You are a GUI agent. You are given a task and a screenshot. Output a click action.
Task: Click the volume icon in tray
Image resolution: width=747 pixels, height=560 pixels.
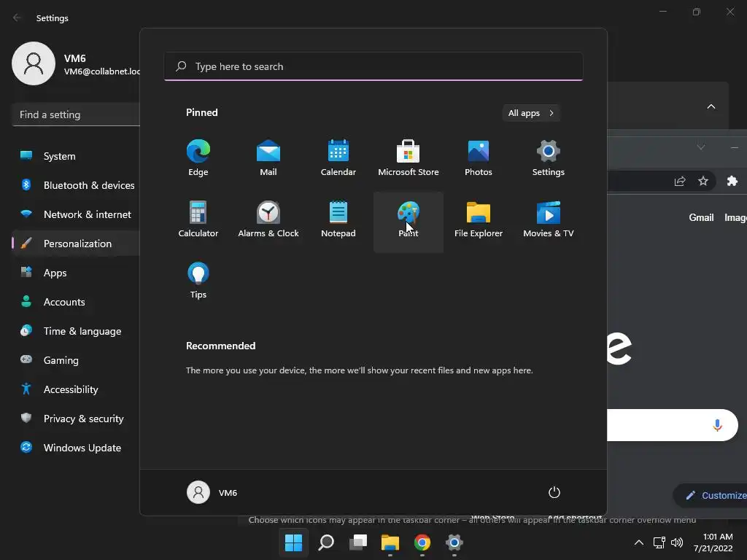[676, 542]
